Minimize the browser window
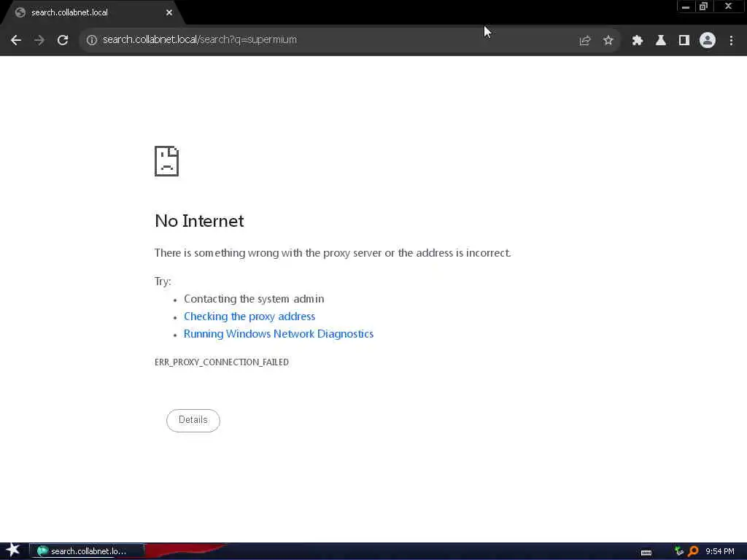 click(x=686, y=7)
